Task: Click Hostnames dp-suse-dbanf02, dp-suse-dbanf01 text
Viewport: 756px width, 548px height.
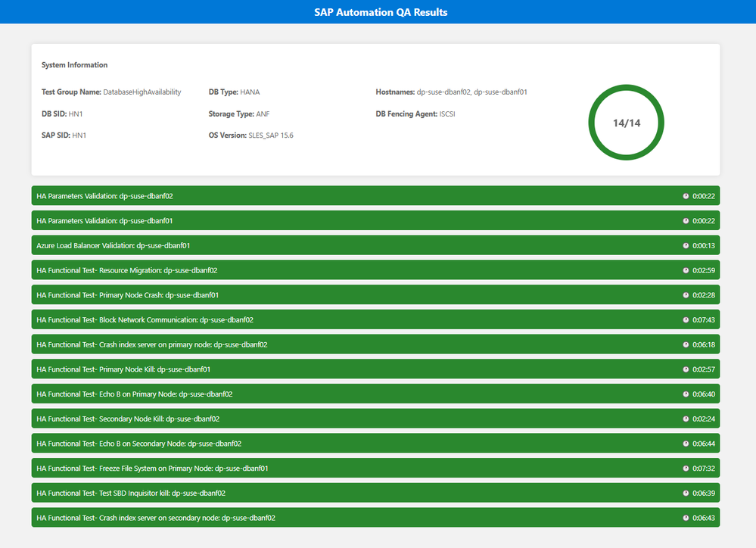Action: click(x=471, y=92)
